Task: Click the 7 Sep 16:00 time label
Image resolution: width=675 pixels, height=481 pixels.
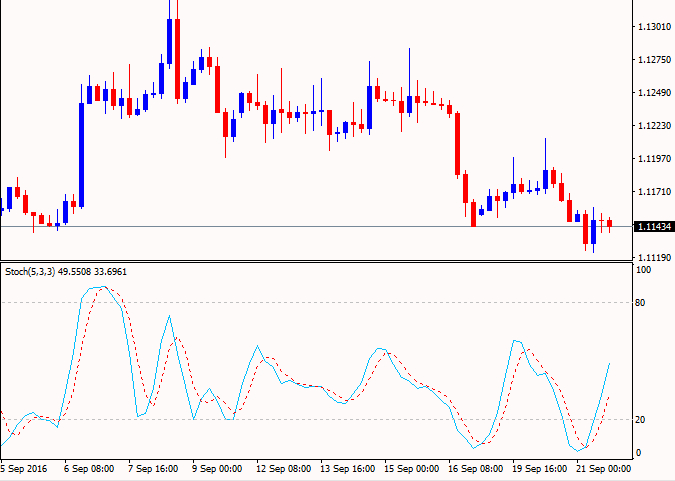Action: pos(153,469)
